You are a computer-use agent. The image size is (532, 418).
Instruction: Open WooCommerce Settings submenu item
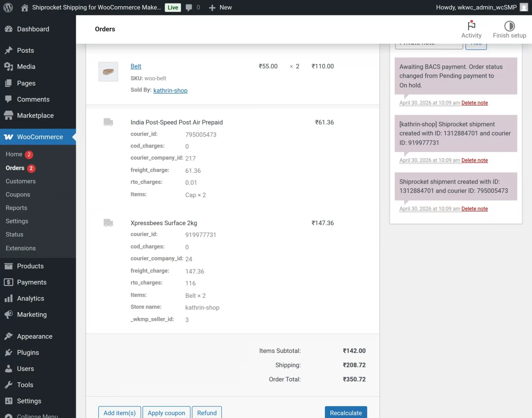point(17,221)
